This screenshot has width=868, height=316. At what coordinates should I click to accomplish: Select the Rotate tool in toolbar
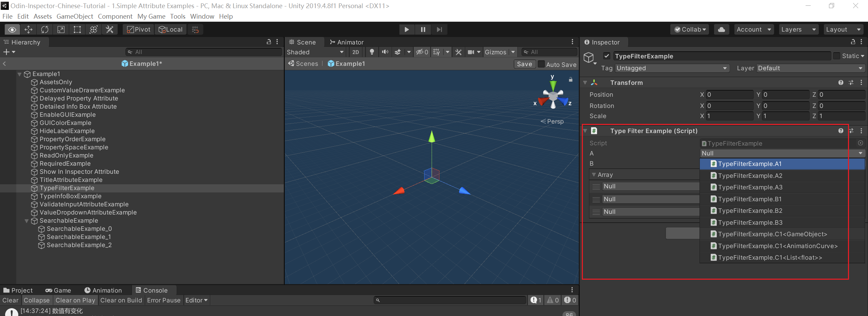[x=45, y=30]
